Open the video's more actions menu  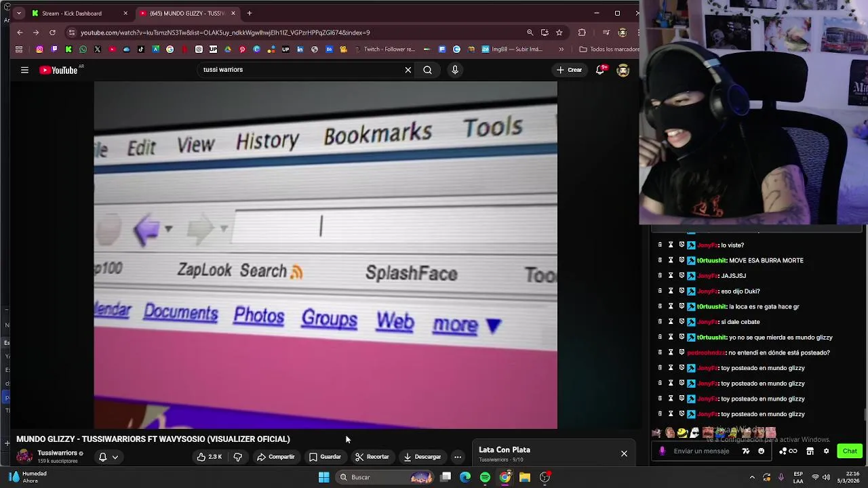pyautogui.click(x=458, y=457)
